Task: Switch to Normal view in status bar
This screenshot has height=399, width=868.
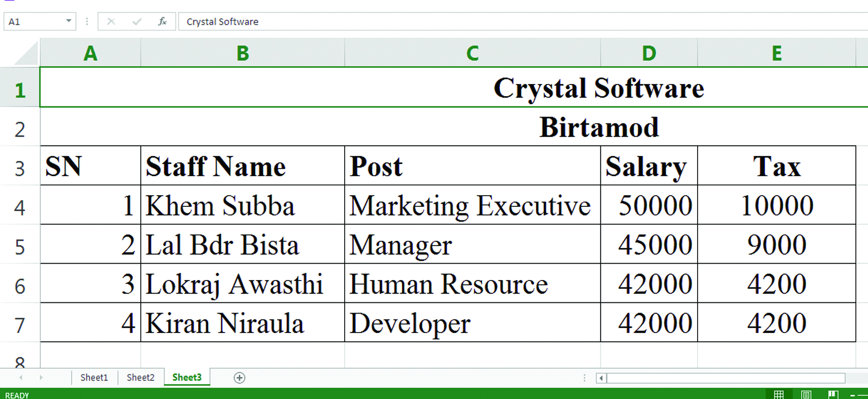Action: [779, 395]
